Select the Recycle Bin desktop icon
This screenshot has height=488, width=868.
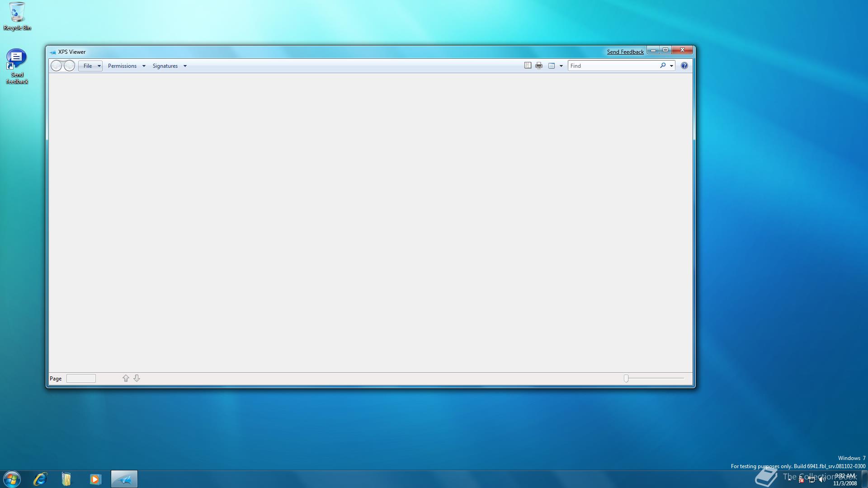pyautogui.click(x=17, y=16)
